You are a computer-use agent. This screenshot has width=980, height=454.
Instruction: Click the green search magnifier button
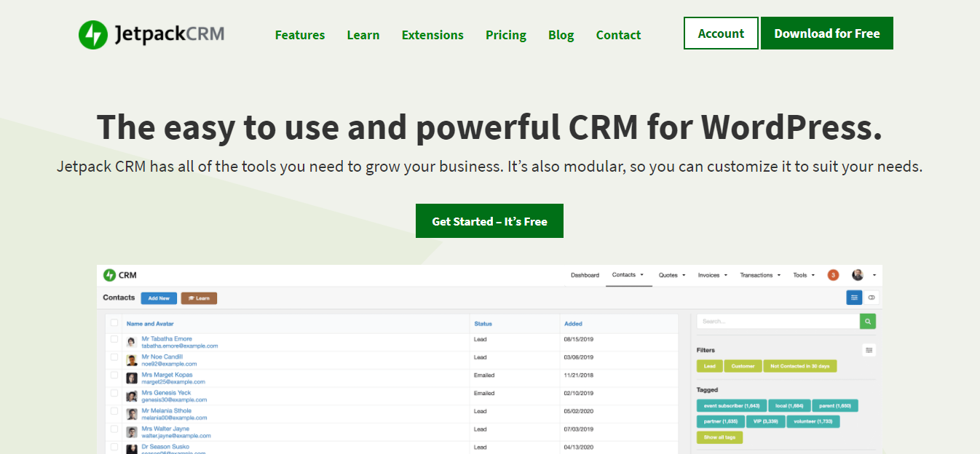point(868,321)
